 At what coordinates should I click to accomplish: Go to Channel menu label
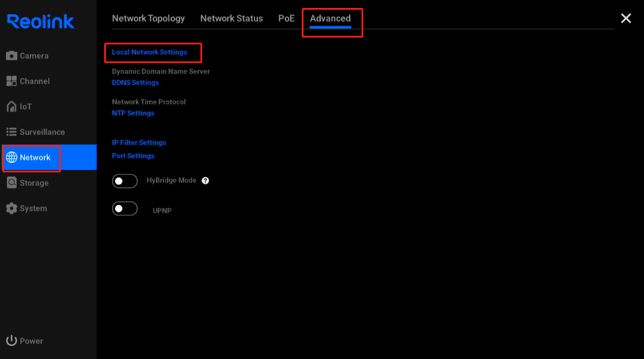35,81
